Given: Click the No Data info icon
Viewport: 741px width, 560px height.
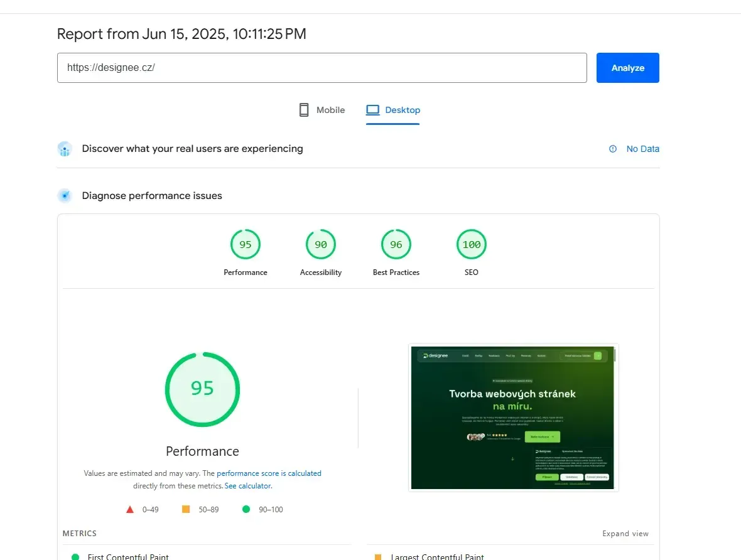Looking at the screenshot, I should pos(613,149).
